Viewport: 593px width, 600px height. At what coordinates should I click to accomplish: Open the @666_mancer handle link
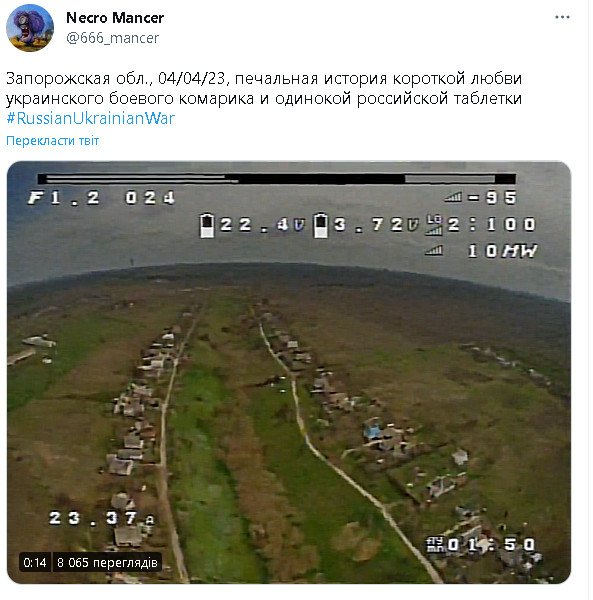(112, 38)
